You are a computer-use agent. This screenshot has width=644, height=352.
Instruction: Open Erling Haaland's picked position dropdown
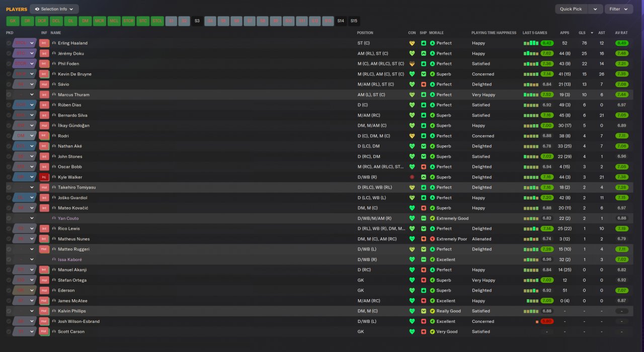[25, 43]
